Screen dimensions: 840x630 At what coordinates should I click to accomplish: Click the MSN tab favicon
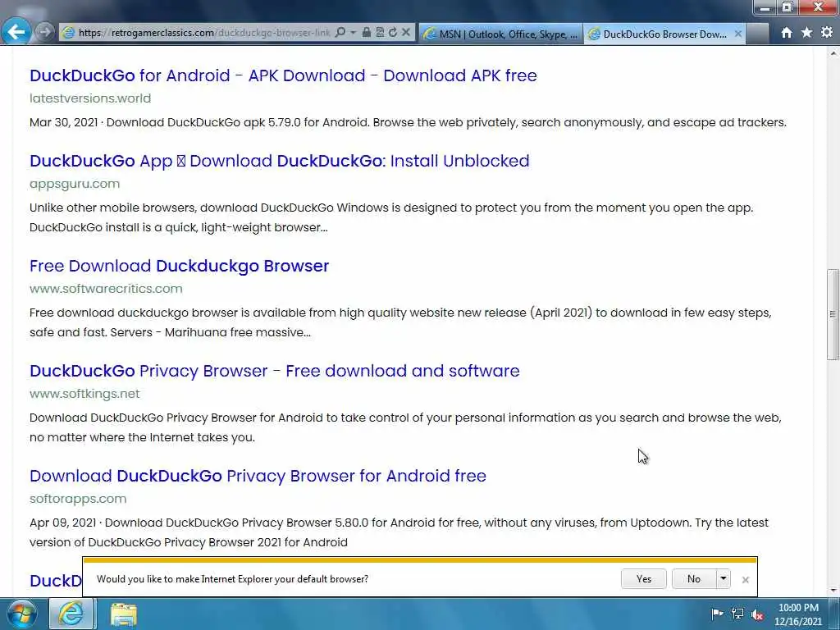429,34
